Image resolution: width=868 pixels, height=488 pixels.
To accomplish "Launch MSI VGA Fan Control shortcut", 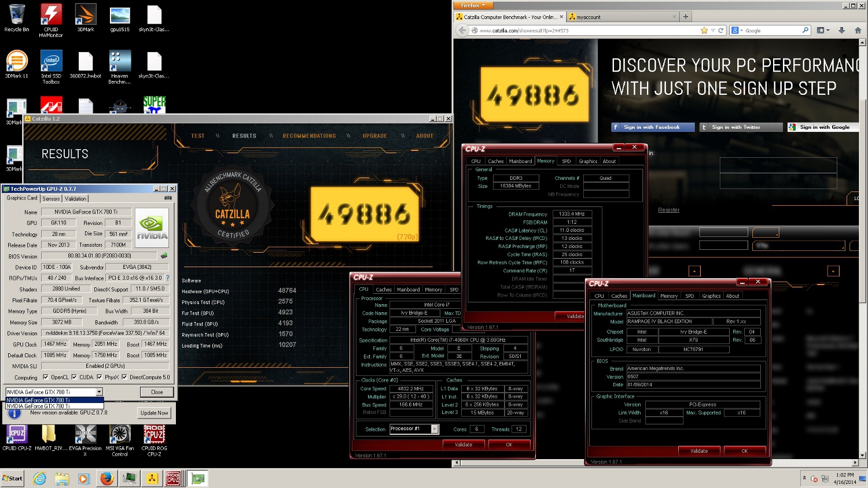I will click(x=120, y=441).
